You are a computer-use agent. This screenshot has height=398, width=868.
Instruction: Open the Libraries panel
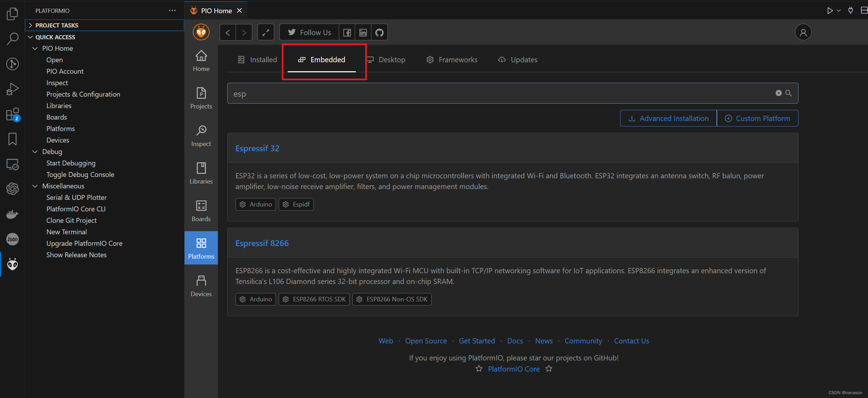[201, 173]
